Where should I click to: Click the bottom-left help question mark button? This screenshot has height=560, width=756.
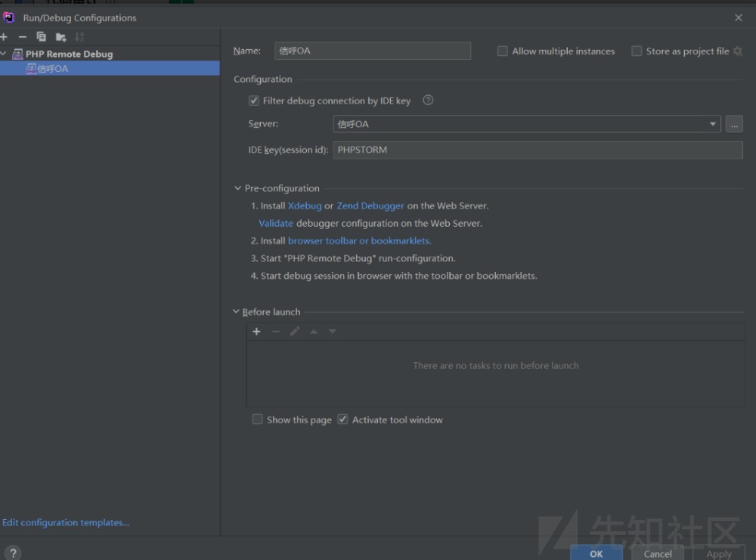[13, 553]
